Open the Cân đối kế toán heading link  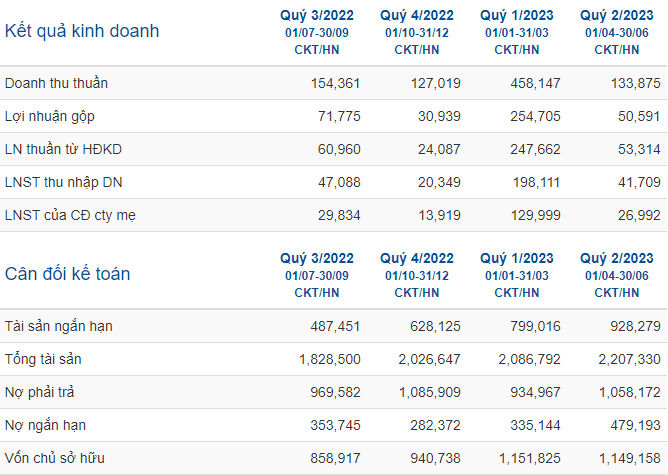(x=67, y=274)
